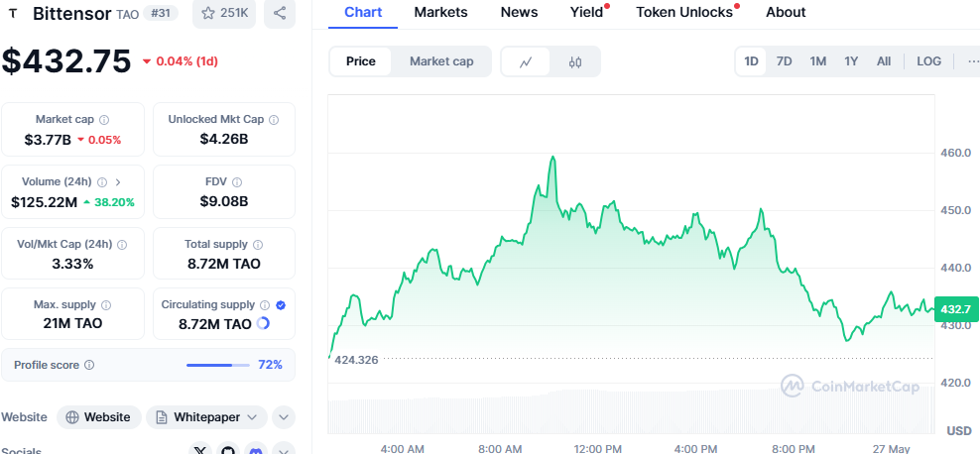Open the chart more options ellipsis
980x454 pixels.
tap(972, 61)
